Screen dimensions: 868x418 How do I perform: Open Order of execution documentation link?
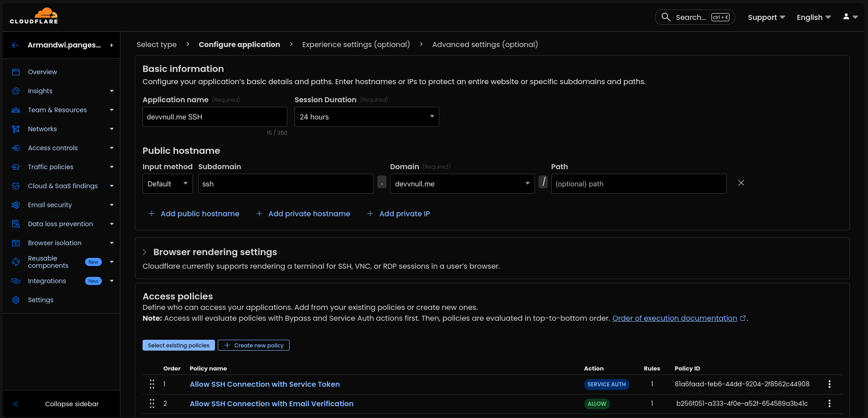click(675, 318)
